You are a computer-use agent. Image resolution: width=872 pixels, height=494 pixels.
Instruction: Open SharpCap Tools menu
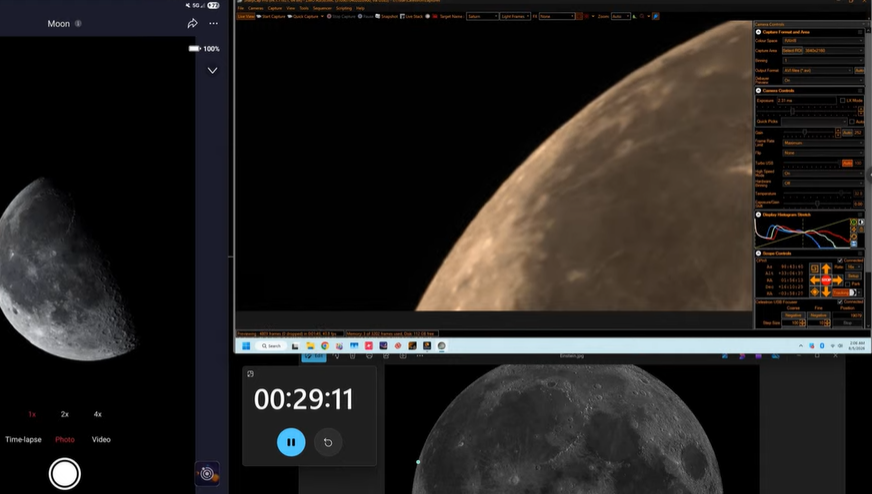tap(304, 8)
